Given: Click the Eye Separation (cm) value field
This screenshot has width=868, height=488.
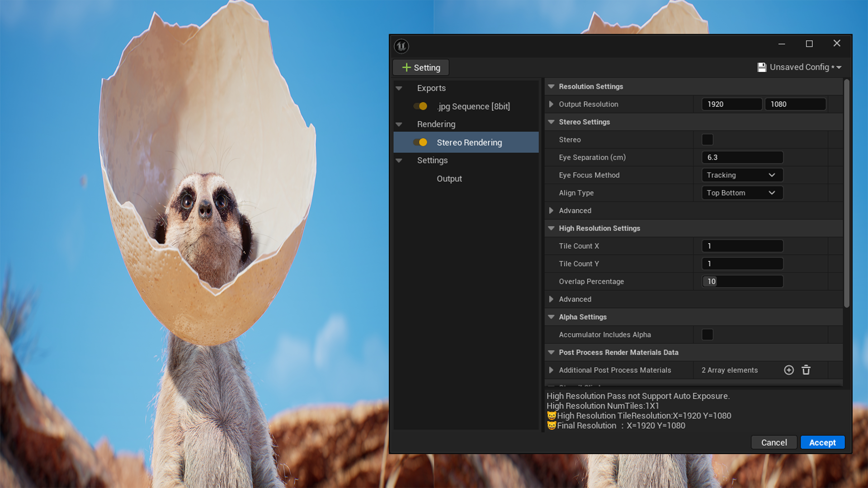Looking at the screenshot, I should click(742, 157).
